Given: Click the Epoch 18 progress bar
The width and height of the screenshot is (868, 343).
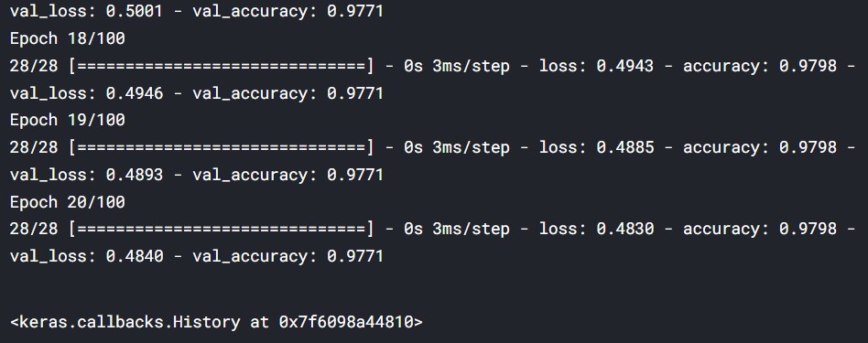Looking at the screenshot, I should [x=218, y=67].
